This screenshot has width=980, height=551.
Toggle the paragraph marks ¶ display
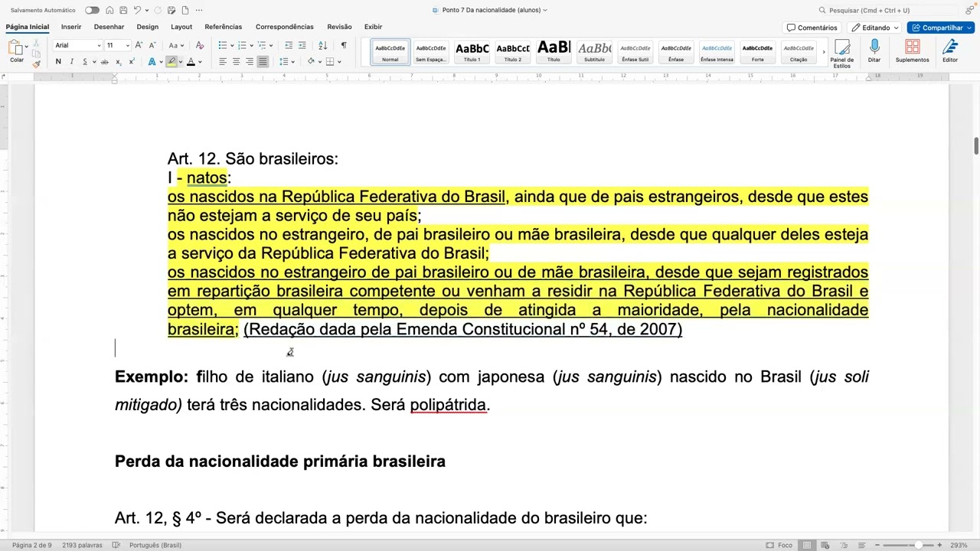[344, 45]
